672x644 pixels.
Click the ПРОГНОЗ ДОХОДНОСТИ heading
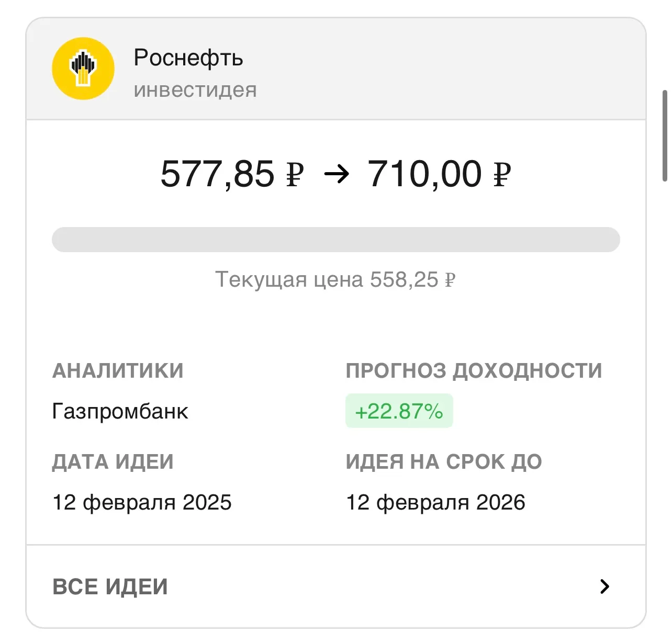pyautogui.click(x=474, y=371)
